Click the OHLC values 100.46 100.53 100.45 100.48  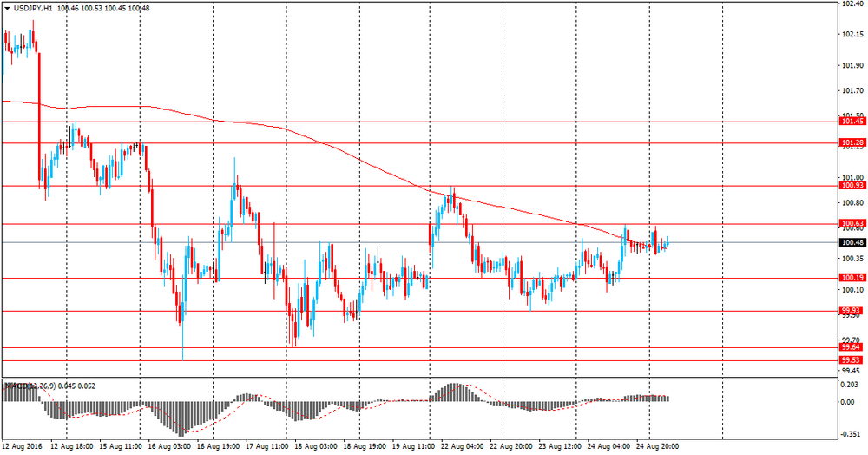pyautogui.click(x=103, y=9)
